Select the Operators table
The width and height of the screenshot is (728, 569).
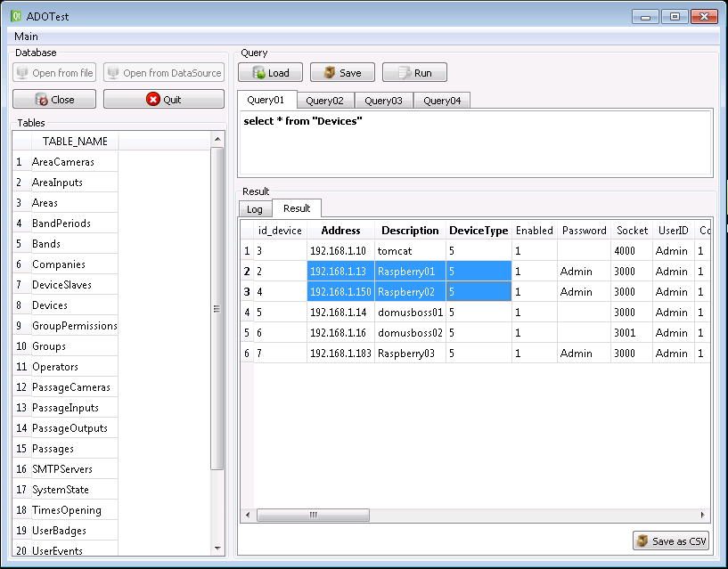74,367
